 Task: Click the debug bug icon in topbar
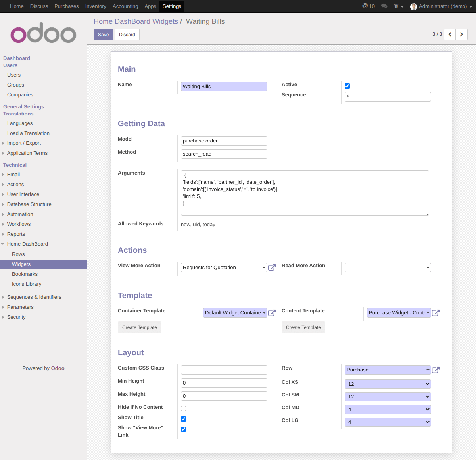click(396, 6)
